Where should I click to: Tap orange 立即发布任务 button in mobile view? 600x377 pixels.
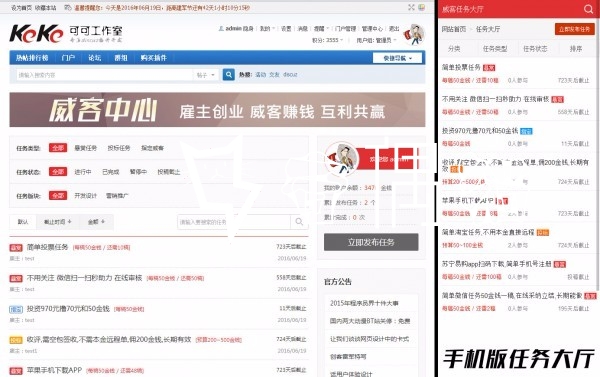pos(574,29)
